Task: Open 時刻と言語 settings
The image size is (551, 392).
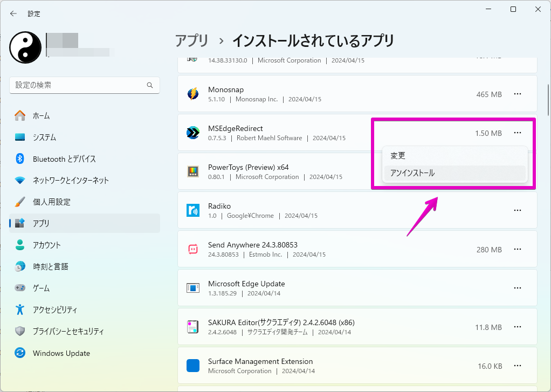Action: 85,266
